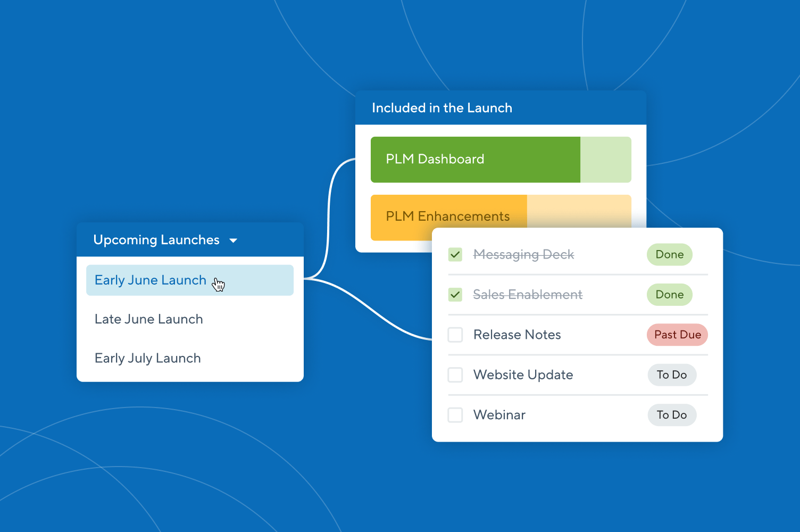This screenshot has width=800, height=532.
Task: Choose the Early July Launch option
Action: pyautogui.click(x=147, y=358)
